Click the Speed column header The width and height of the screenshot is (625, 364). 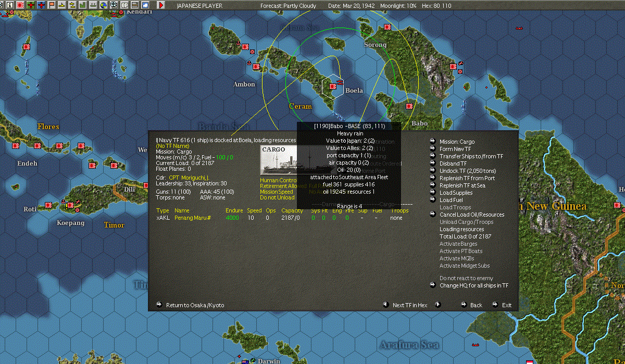pyautogui.click(x=254, y=211)
